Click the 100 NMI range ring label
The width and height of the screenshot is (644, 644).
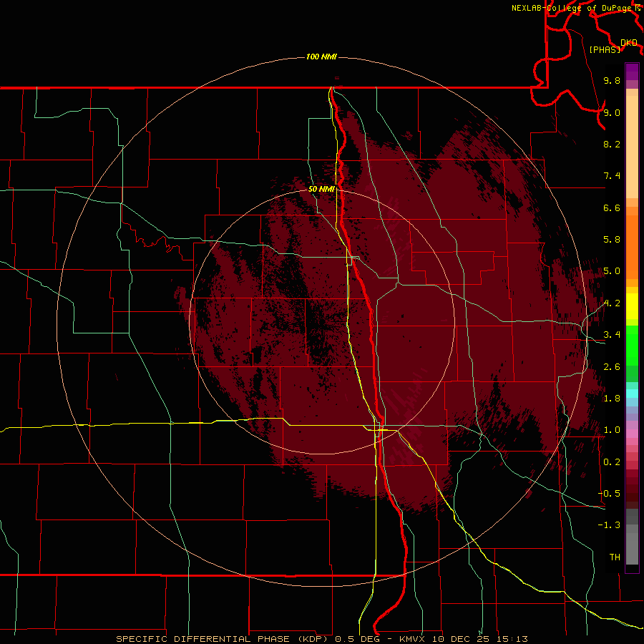point(321,57)
